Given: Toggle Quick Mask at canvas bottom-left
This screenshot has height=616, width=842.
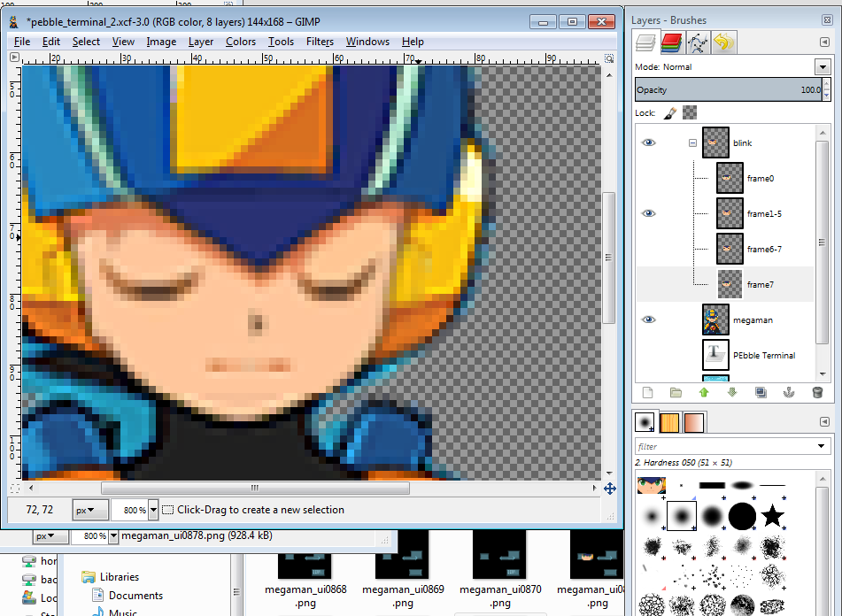Looking at the screenshot, I should pos(15,489).
